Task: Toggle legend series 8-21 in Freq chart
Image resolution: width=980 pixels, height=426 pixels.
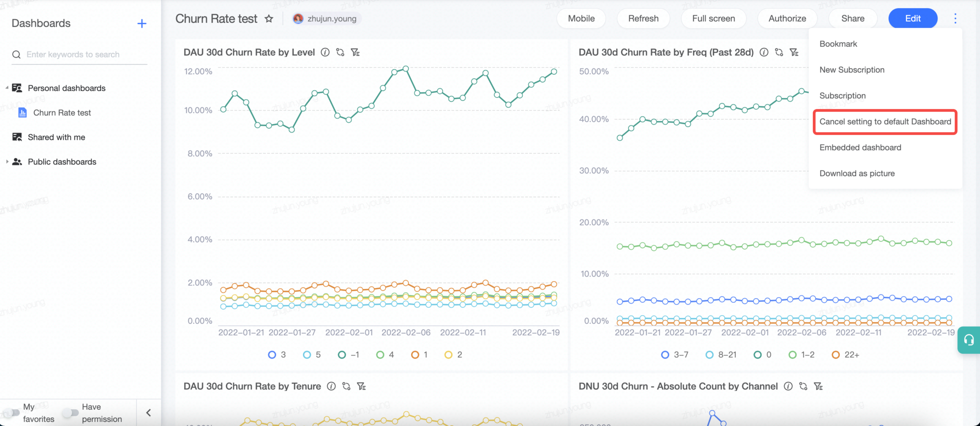Action: pos(721,355)
